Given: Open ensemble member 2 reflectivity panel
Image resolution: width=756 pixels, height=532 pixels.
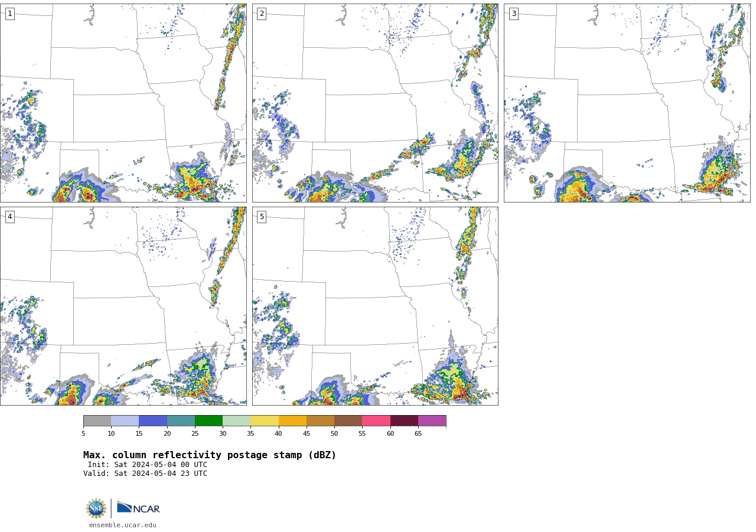Looking at the screenshot, I should [375, 103].
